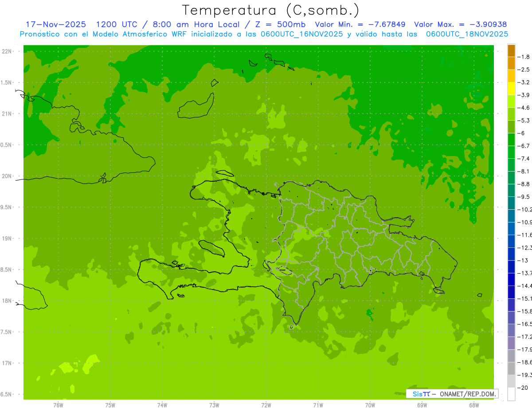The image size is (532, 411).
Task: Click the "8:00 am Hora Local" text
Action: pos(196,24)
